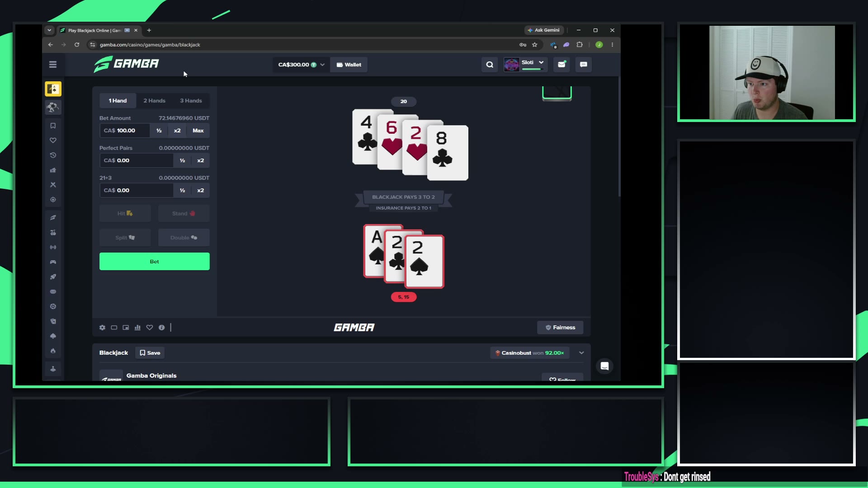Click the Hit button
This screenshot has width=868, height=488.
125,214
